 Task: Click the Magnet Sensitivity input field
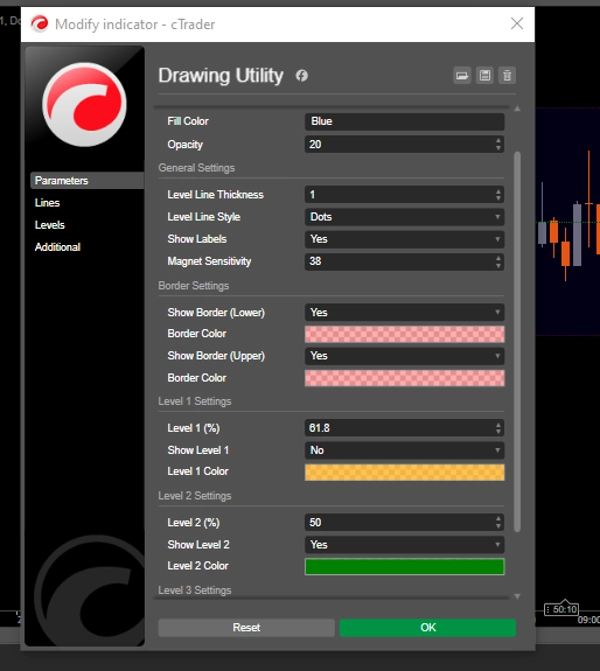coord(398,262)
